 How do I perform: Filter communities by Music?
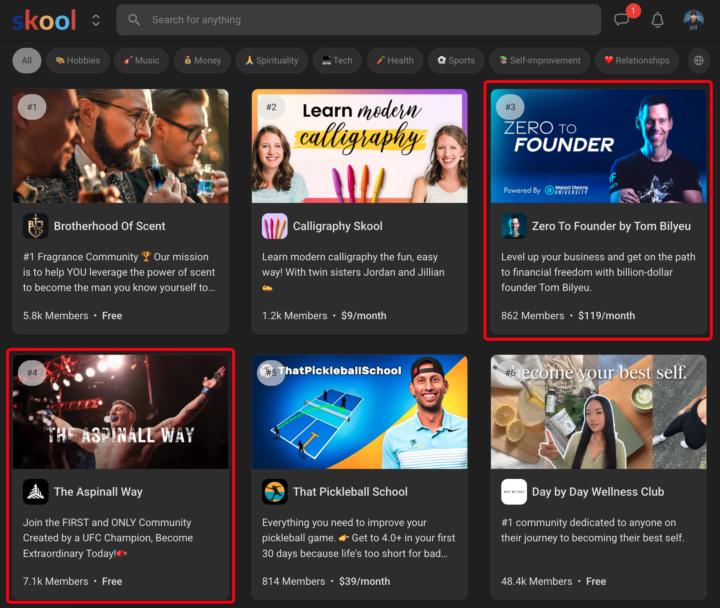click(x=141, y=61)
